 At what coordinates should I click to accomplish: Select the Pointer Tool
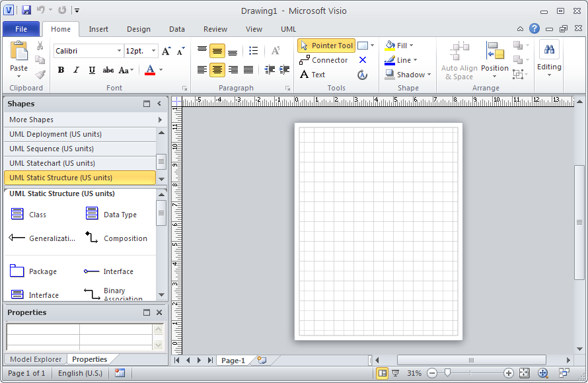326,46
